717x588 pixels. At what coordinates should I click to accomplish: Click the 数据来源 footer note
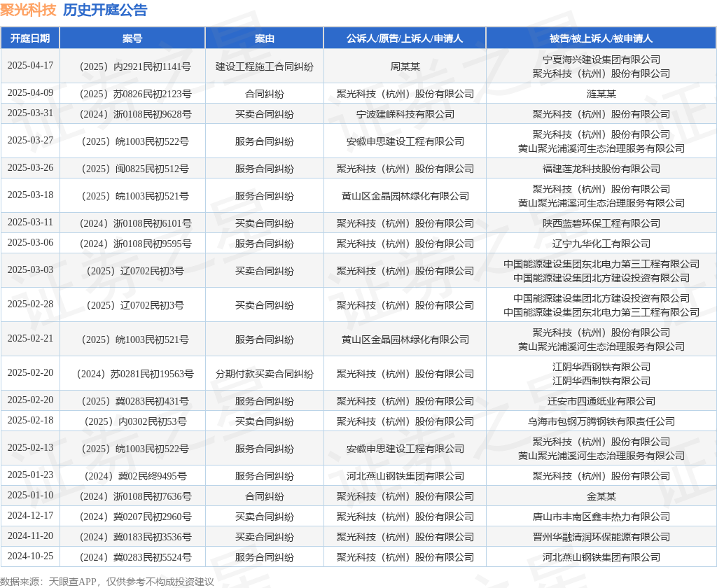point(107,582)
